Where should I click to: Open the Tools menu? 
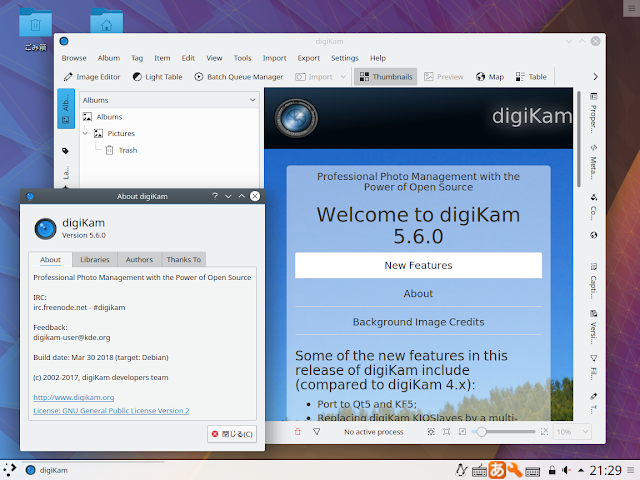point(242,58)
